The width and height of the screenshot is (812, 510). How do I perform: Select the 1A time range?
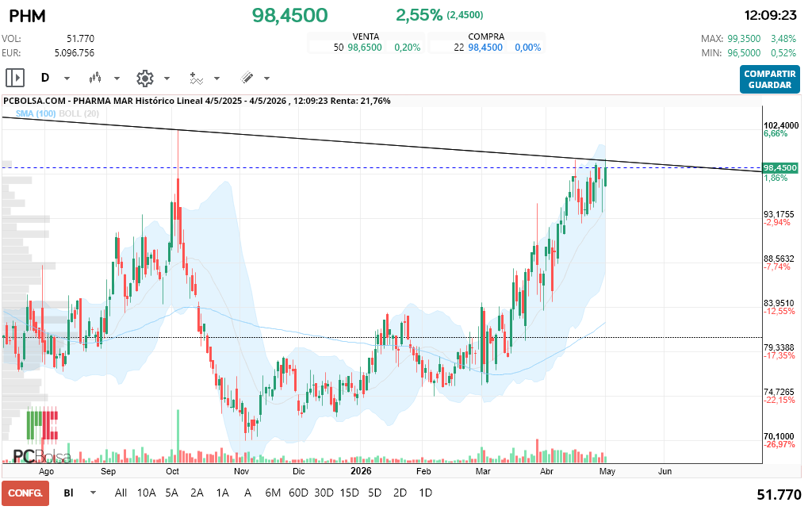click(222, 493)
